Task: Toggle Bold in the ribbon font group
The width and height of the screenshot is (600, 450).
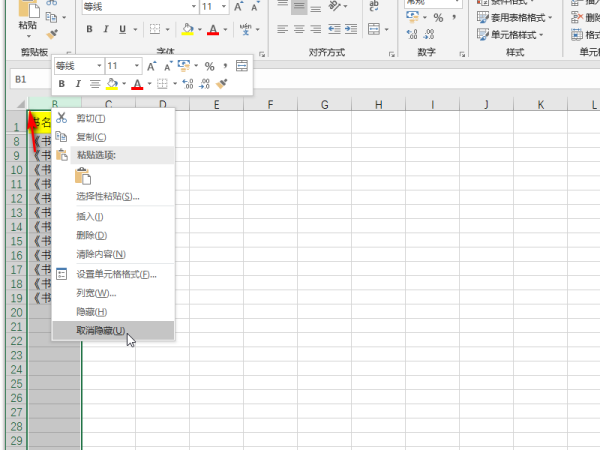Action: (89, 30)
